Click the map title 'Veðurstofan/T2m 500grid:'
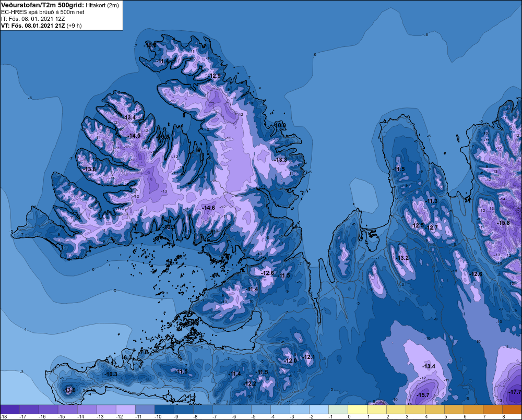Image resolution: width=522 pixels, height=420 pixels. [x=43, y=5]
